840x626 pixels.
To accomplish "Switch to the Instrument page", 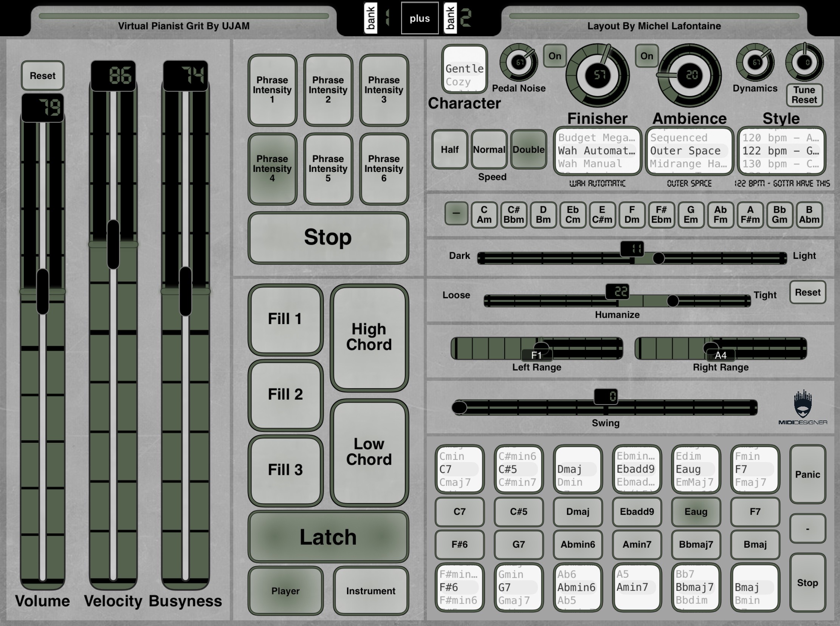I will [x=371, y=591].
